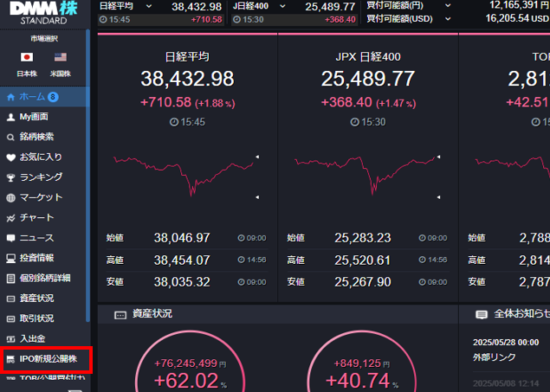Open IPO新規公開株 in the sidebar
The image size is (550, 392).
pyautogui.click(x=47, y=358)
